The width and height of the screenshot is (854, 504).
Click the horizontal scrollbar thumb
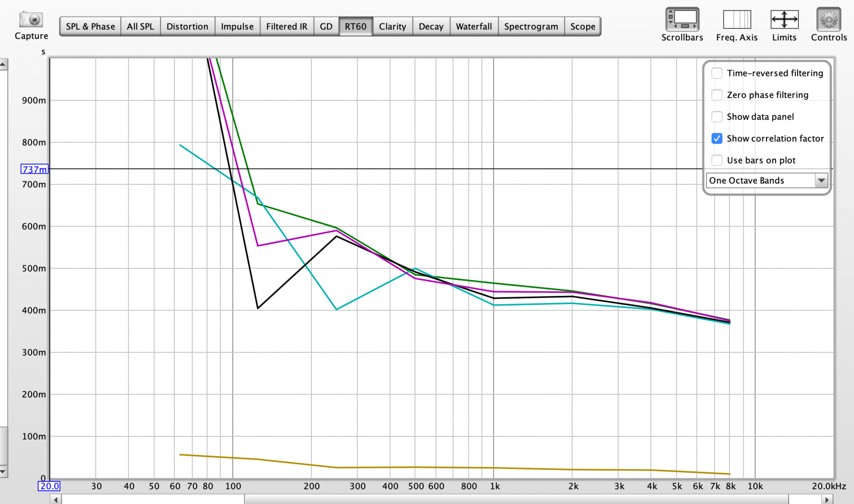[x=516, y=500]
